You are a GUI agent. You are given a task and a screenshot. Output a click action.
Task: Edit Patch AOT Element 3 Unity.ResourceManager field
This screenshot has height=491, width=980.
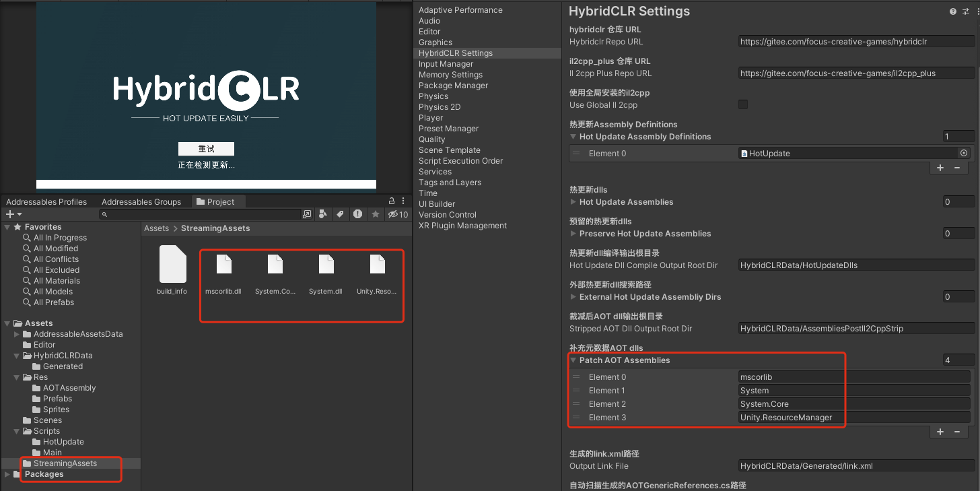(x=855, y=418)
